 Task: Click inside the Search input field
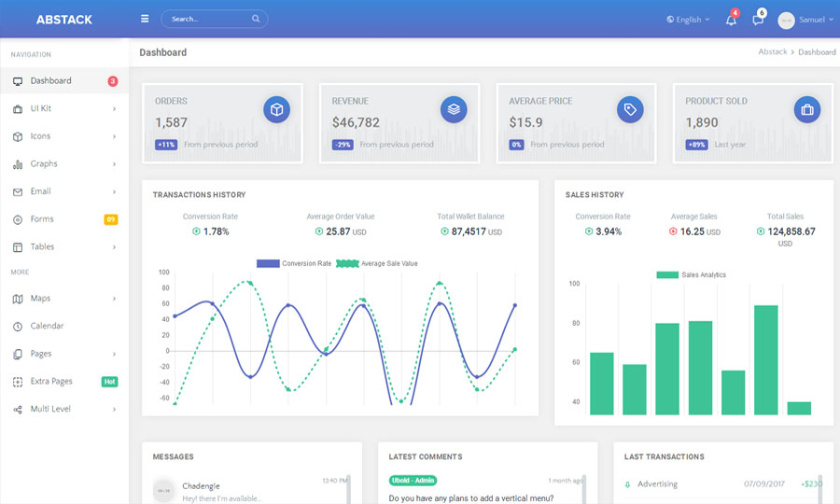coord(207,19)
